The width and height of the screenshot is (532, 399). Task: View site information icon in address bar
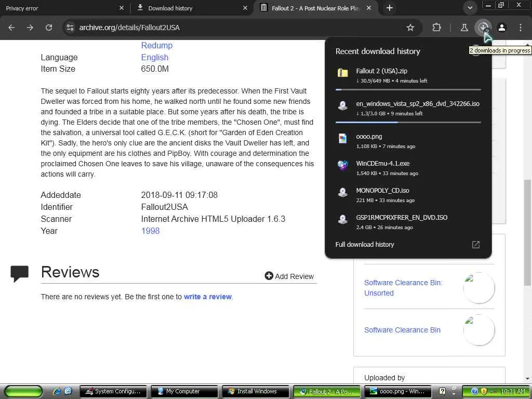click(x=70, y=28)
